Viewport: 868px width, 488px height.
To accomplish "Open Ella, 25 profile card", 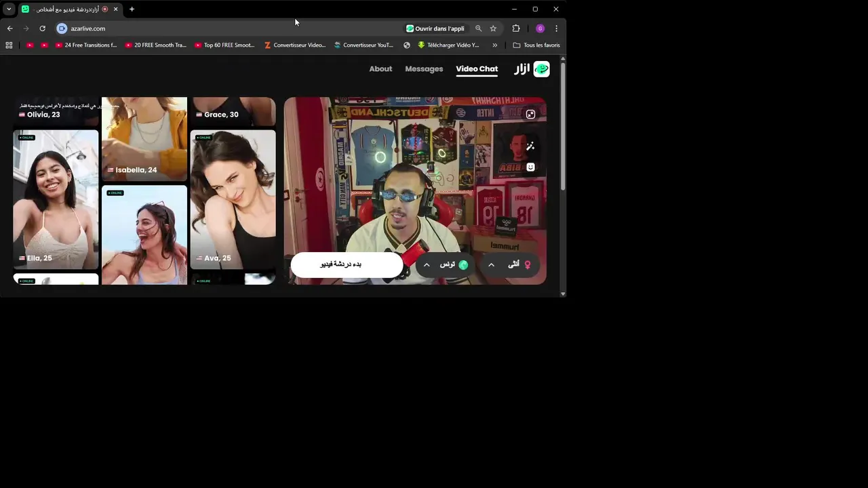I will [x=56, y=200].
